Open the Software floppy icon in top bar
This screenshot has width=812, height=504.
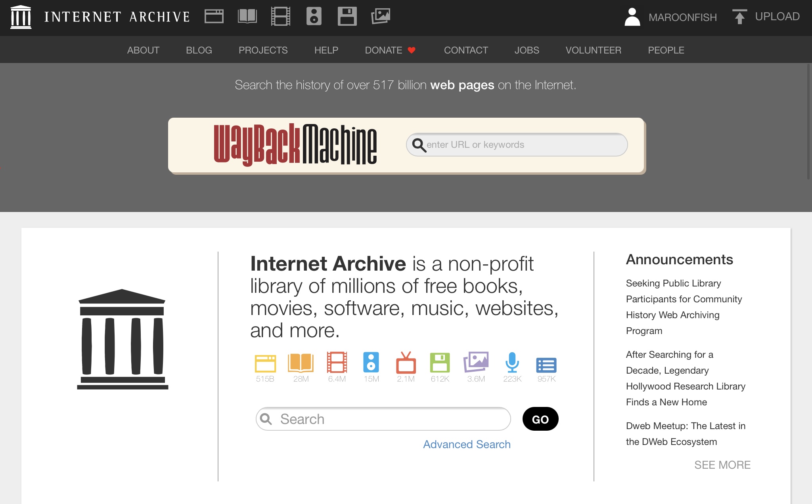(x=347, y=16)
